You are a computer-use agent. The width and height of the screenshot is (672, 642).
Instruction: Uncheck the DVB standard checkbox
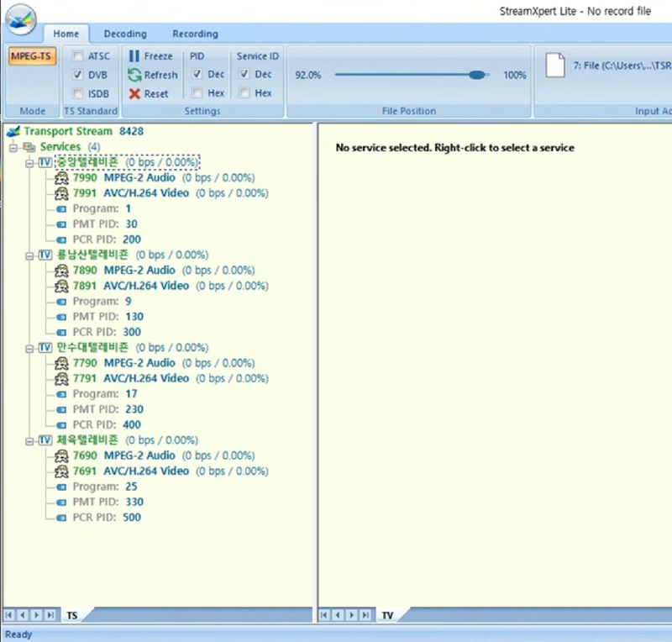78,75
